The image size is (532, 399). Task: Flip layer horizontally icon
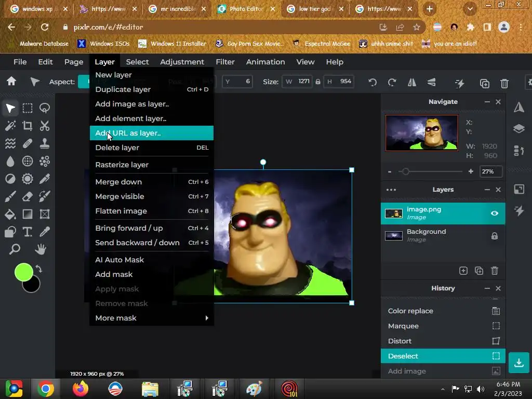(x=412, y=83)
